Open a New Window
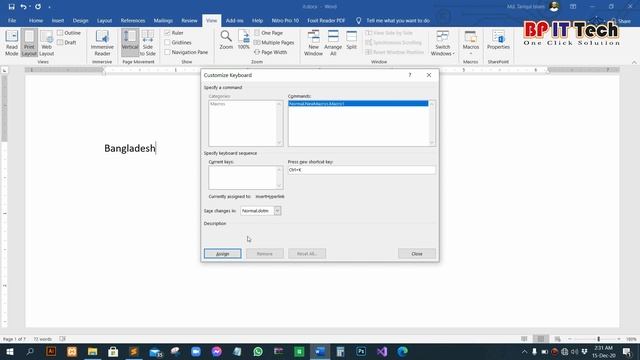Viewport: 640px width, 360px height. (313, 42)
